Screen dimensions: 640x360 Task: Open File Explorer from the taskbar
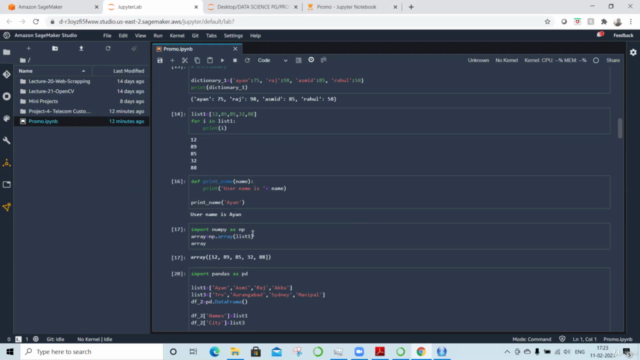tap(235, 351)
